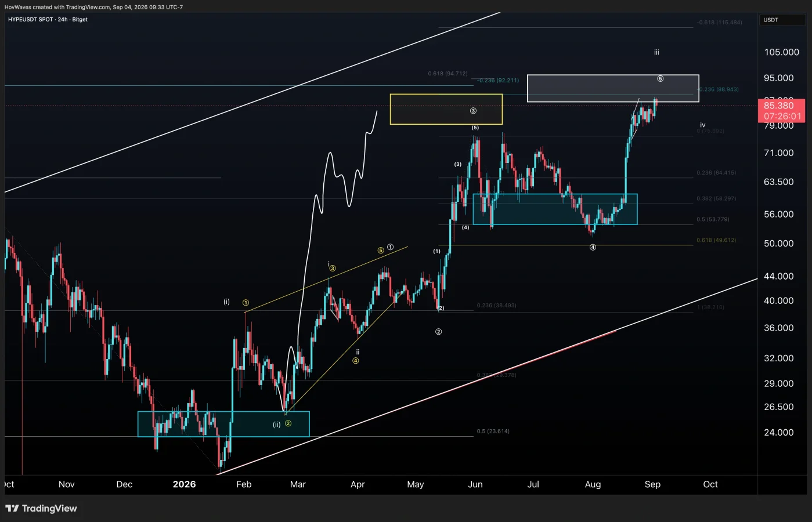The width and height of the screenshot is (812, 522).
Task: Click the 44.000 price axis label
Action: [778, 276]
